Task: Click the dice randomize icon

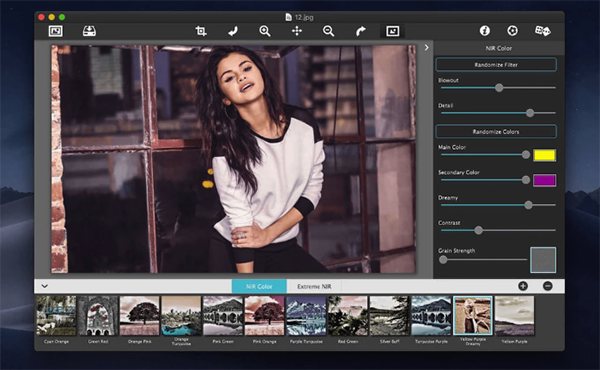Action: point(543,31)
